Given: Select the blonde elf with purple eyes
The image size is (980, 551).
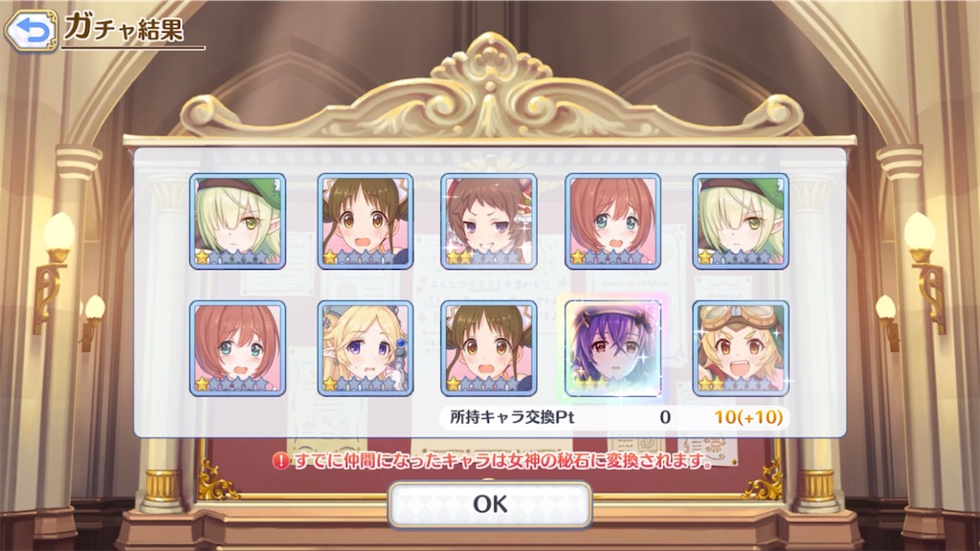Looking at the screenshot, I should (365, 348).
